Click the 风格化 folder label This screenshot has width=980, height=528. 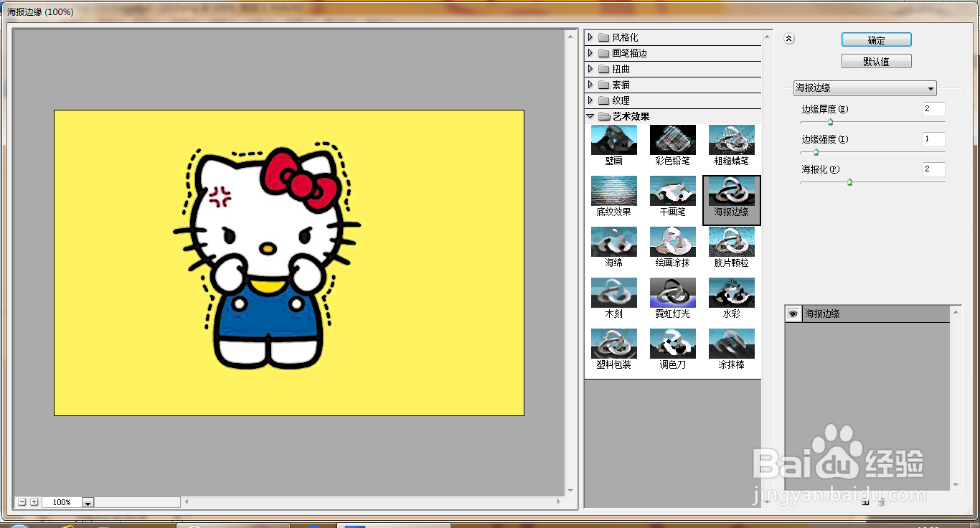pyautogui.click(x=625, y=37)
